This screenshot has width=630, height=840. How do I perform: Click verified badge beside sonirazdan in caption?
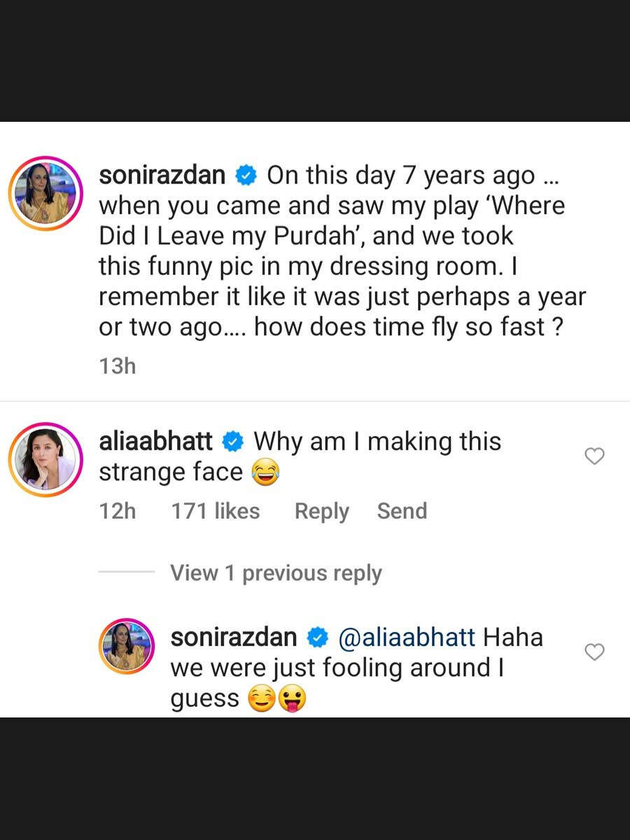click(x=246, y=176)
